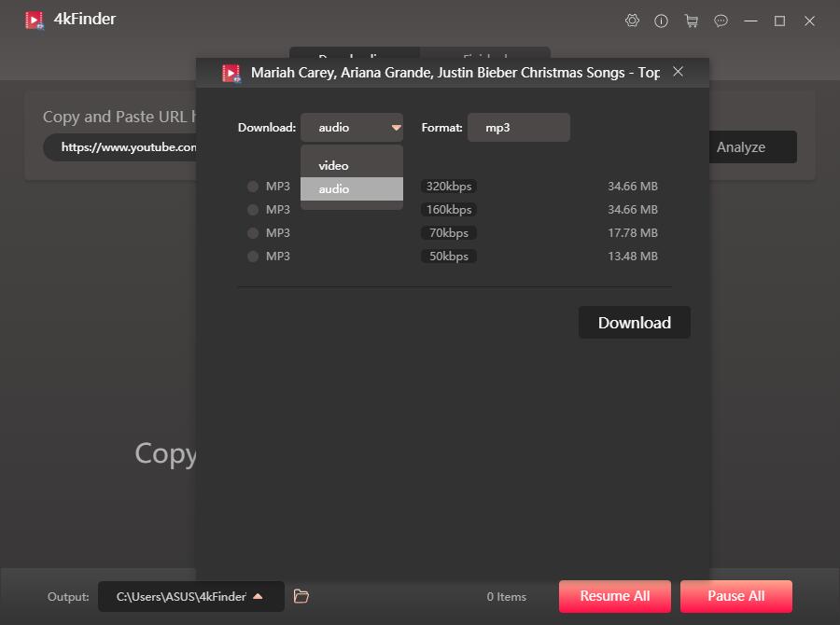Screen dimensions: 840x625
Task: Click Pause All button
Action: pos(736,596)
